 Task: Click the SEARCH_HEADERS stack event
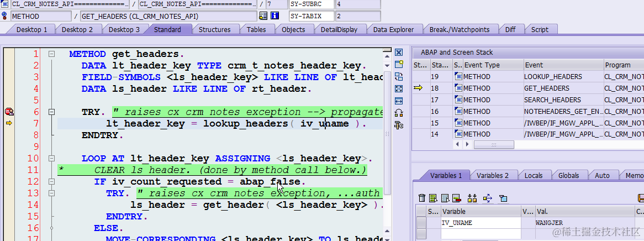point(552,99)
